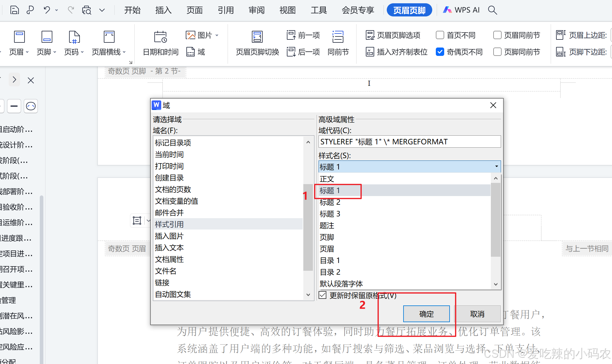
Task: Expand the 样式名 combo box arrow
Action: tap(496, 166)
